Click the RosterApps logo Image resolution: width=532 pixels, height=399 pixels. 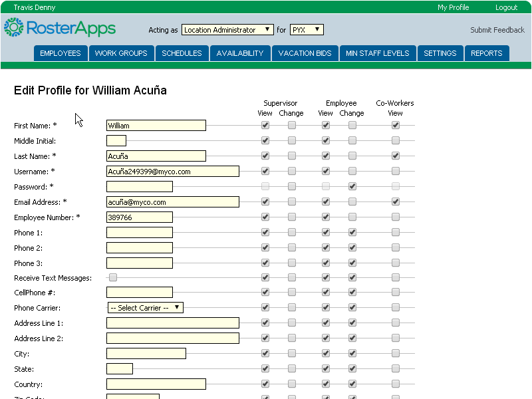point(60,28)
